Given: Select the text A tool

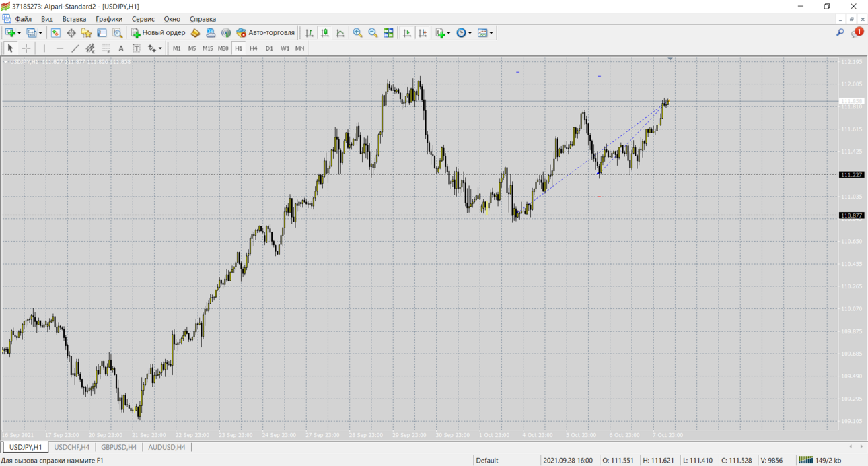Looking at the screenshot, I should tap(121, 48).
